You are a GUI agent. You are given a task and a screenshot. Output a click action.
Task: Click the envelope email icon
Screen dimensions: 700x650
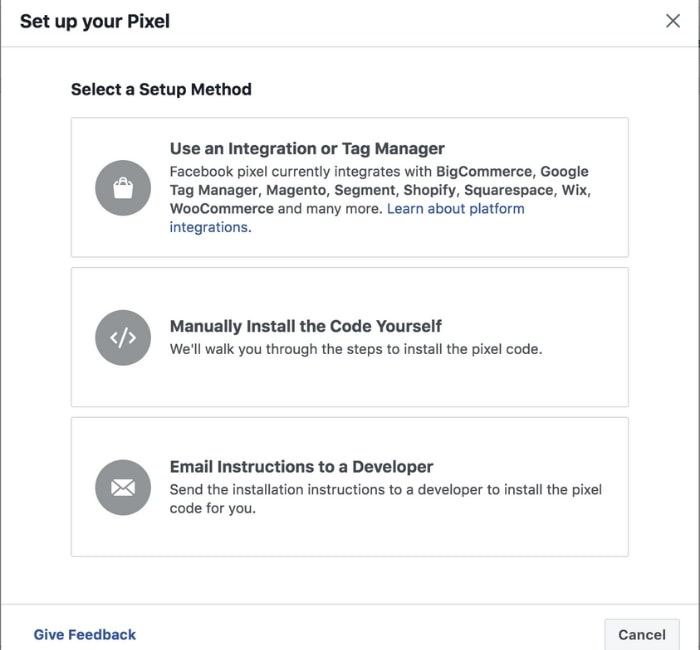(x=123, y=487)
